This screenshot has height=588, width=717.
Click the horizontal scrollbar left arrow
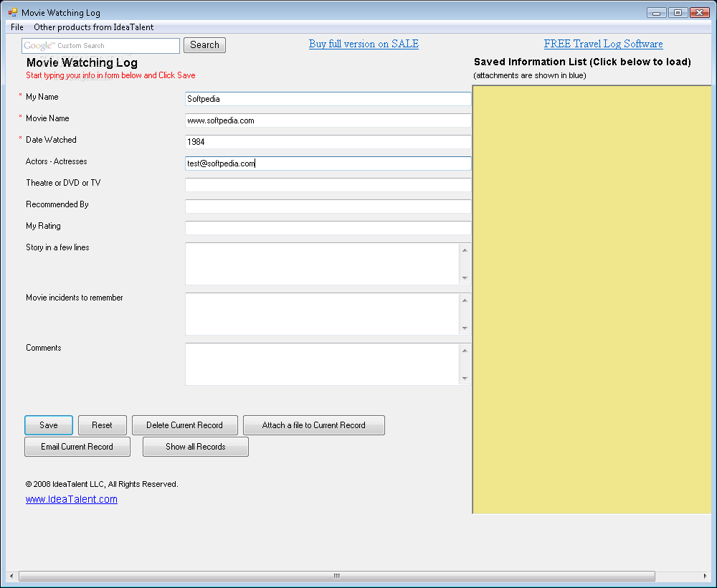[x=11, y=576]
